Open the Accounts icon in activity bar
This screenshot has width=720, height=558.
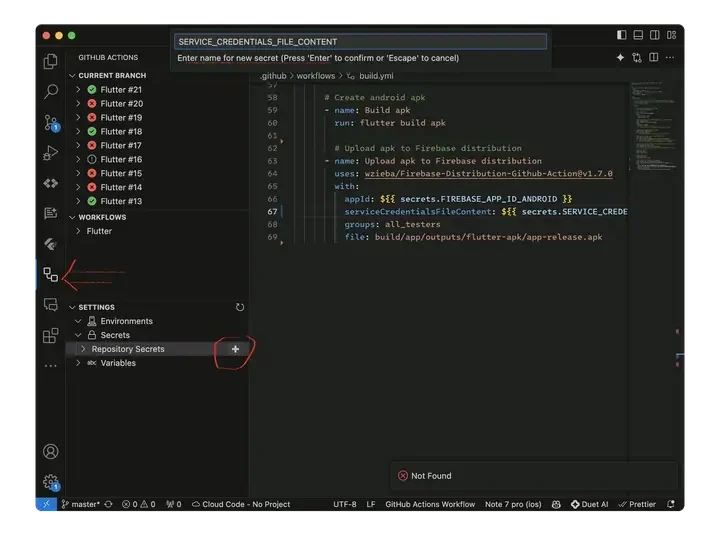(x=51, y=451)
